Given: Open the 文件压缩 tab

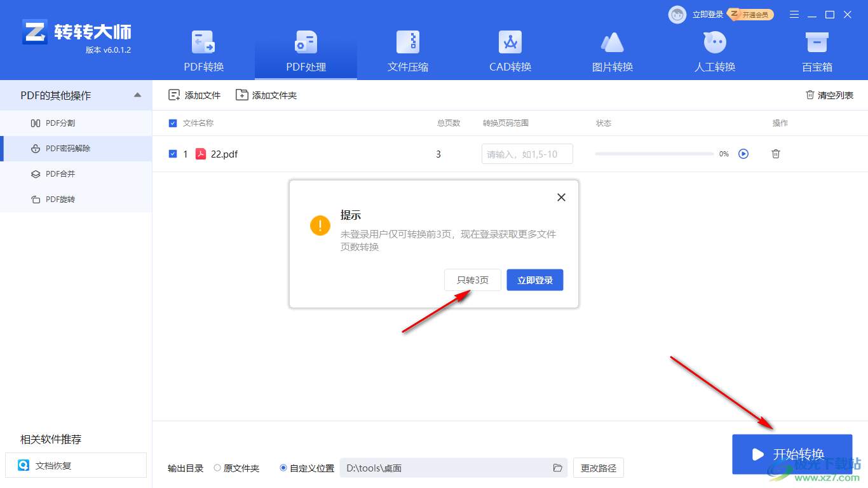Looking at the screenshot, I should 408,52.
